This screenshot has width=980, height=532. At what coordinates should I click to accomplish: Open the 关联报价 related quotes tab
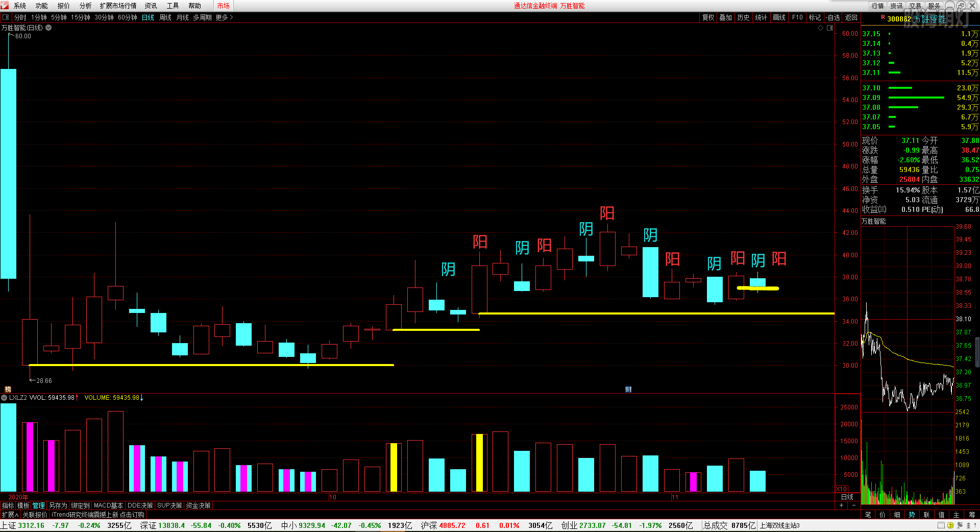pos(35,515)
